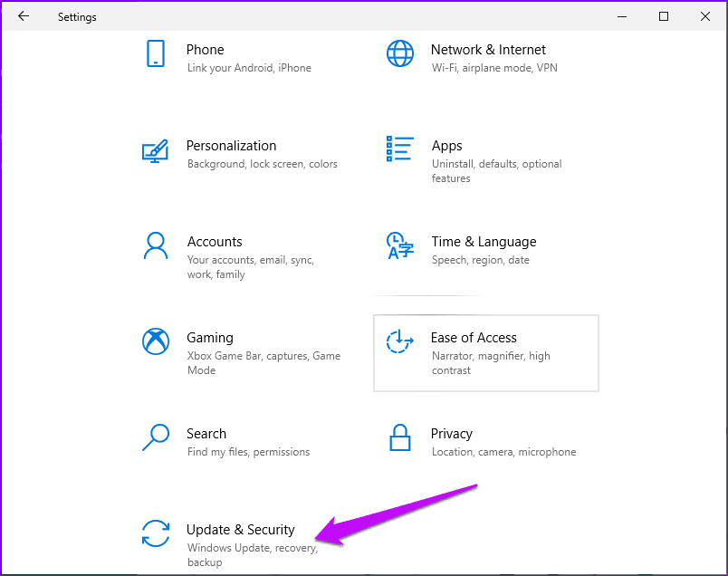Open the Update & Security heading
This screenshot has height=576, width=728.
241,530
